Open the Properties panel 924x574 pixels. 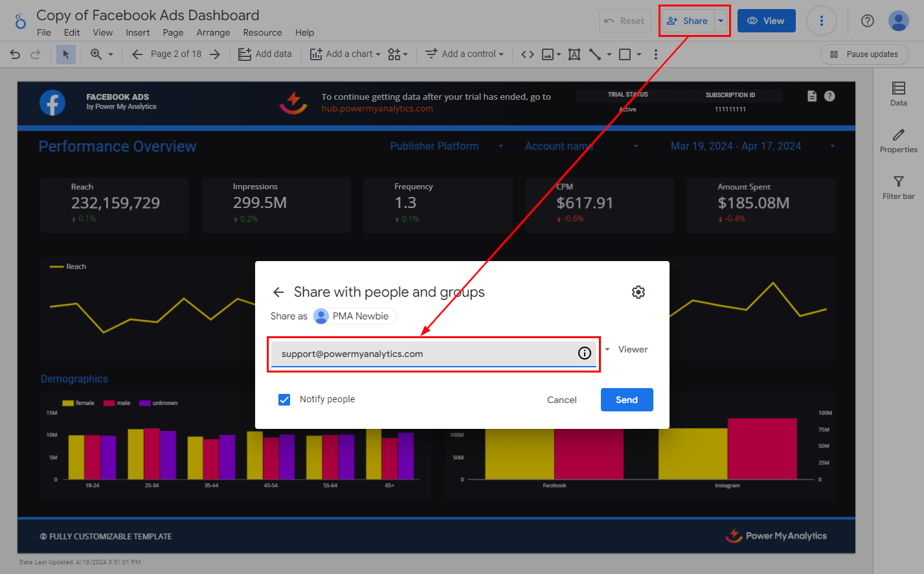[x=898, y=141]
